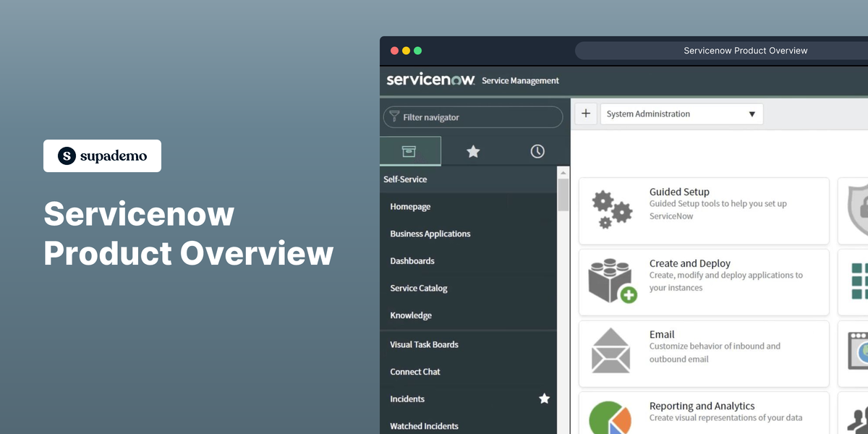Click the navigator vertical scrollbar thumb
This screenshot has height=434, width=868.
point(563,194)
